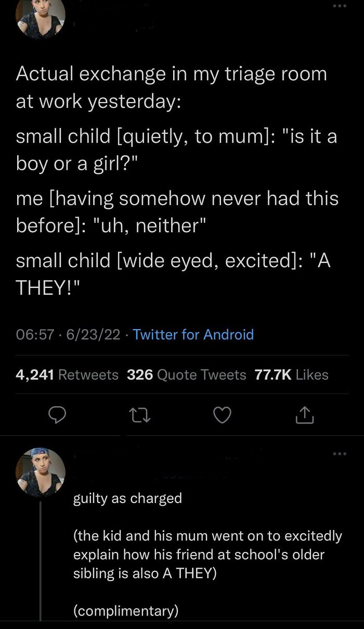Open the more options ellipsis on the top tweet
Viewport: 364px width, 629px height.
[x=341, y=5]
